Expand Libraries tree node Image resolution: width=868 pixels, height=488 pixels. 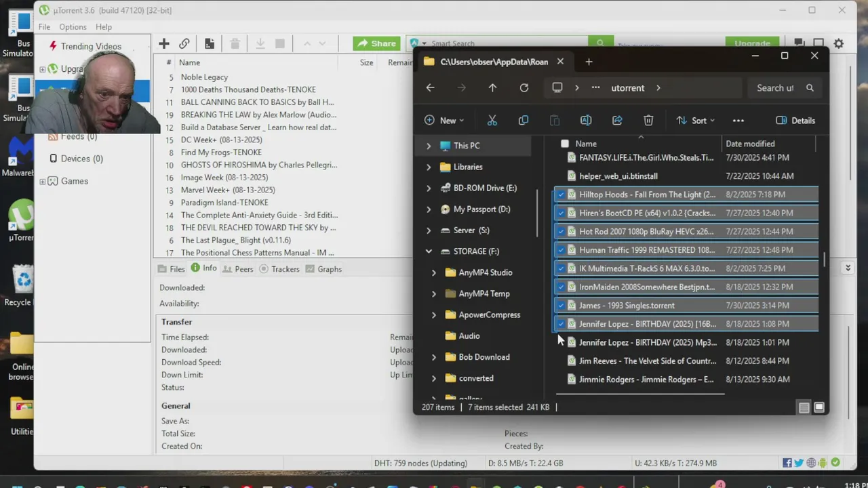tap(429, 167)
